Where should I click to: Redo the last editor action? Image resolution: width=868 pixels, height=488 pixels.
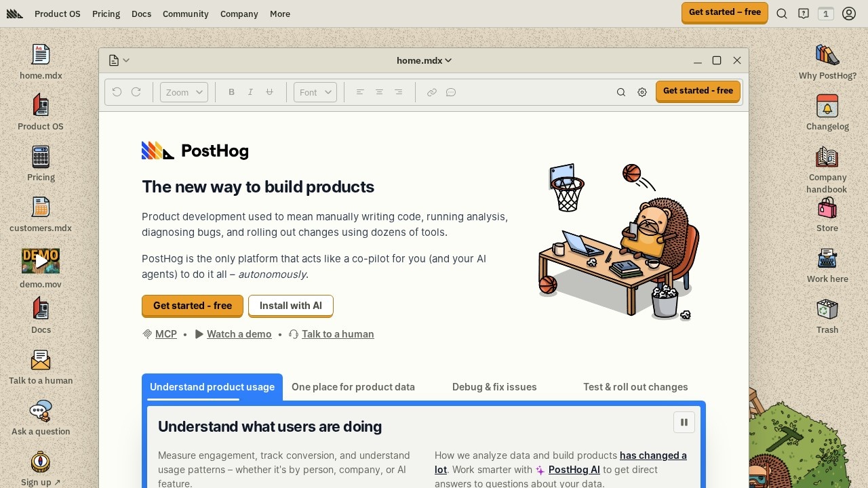(136, 91)
